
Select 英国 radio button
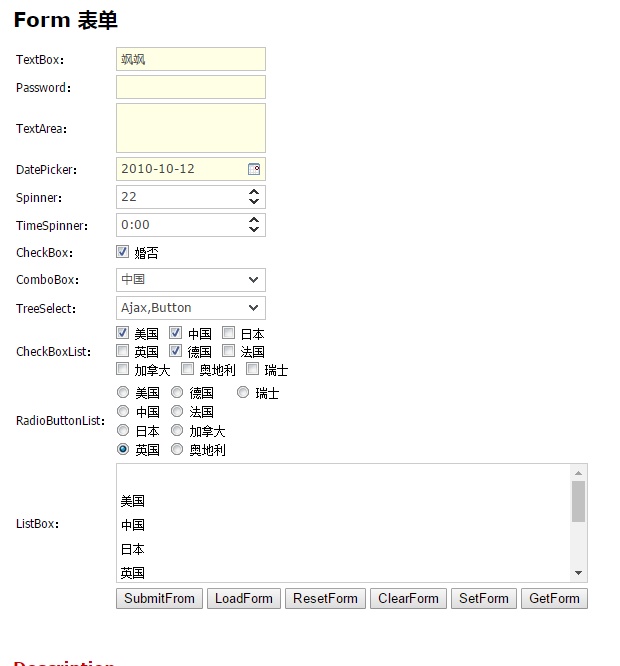point(123,449)
